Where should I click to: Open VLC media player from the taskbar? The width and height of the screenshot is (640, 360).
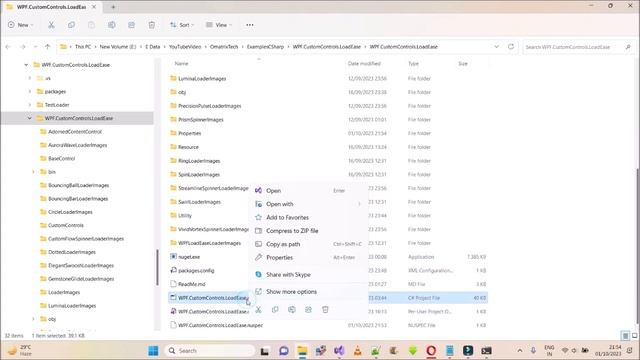(358, 351)
